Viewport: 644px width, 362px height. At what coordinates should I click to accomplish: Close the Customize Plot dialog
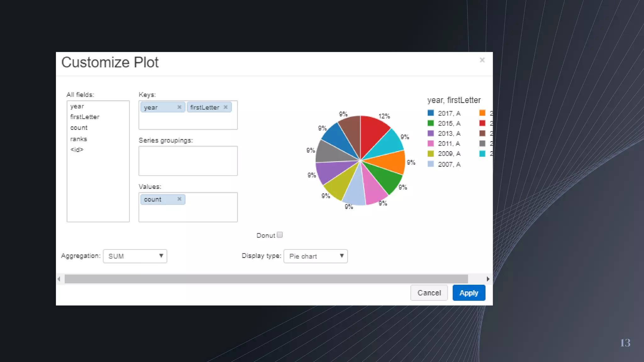pos(482,60)
